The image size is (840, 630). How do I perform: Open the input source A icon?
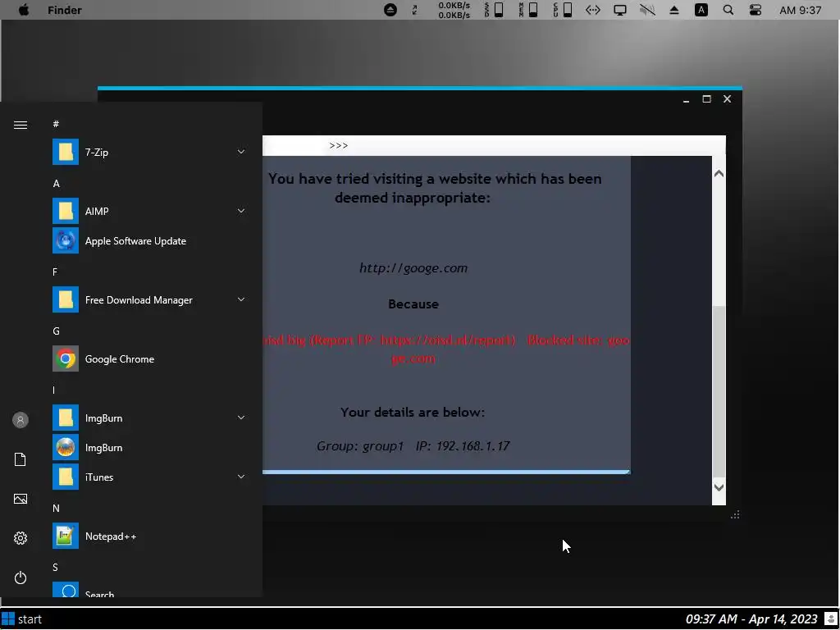click(x=701, y=10)
